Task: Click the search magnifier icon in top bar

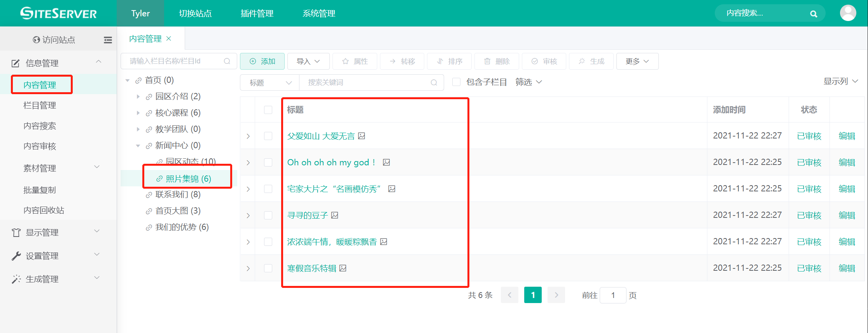Action: pyautogui.click(x=813, y=14)
